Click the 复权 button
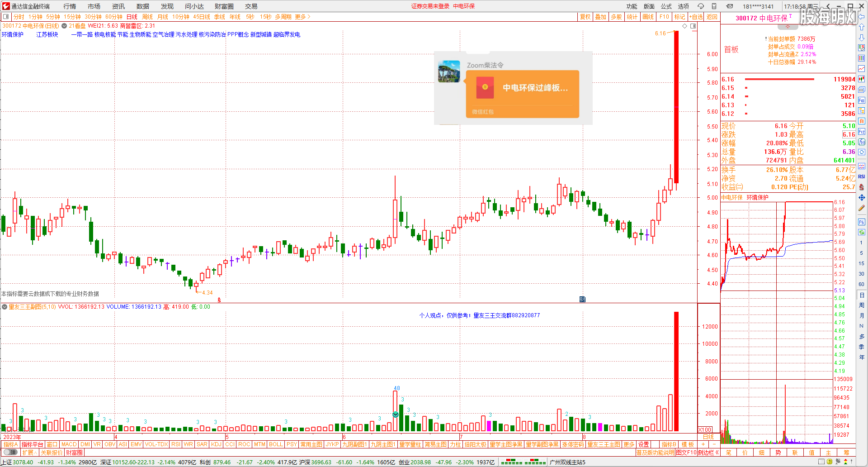 pyautogui.click(x=585, y=17)
